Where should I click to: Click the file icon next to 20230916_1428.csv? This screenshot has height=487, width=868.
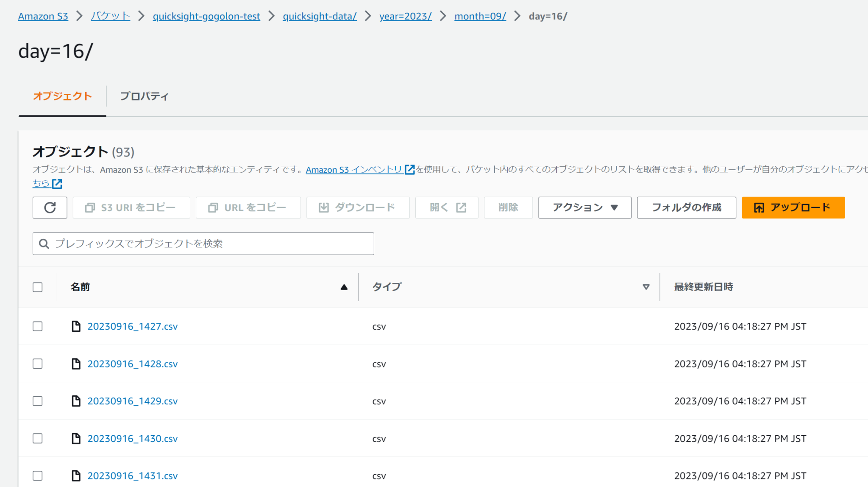[x=76, y=364]
